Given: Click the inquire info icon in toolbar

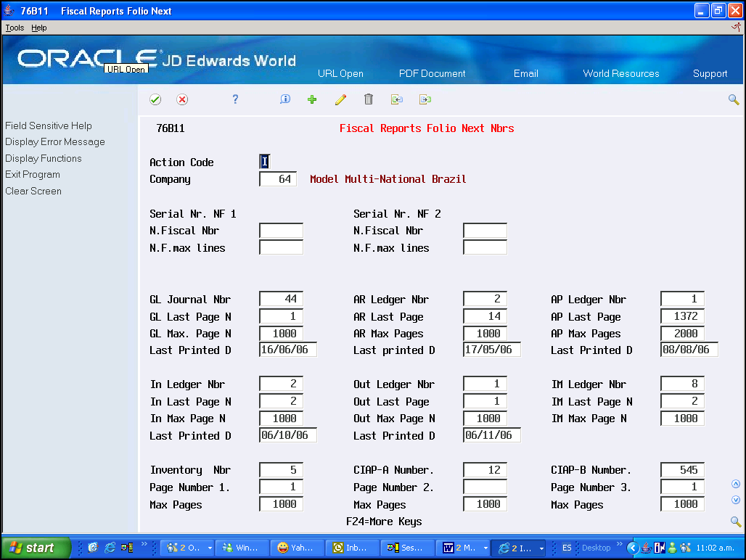Looking at the screenshot, I should click(x=285, y=99).
